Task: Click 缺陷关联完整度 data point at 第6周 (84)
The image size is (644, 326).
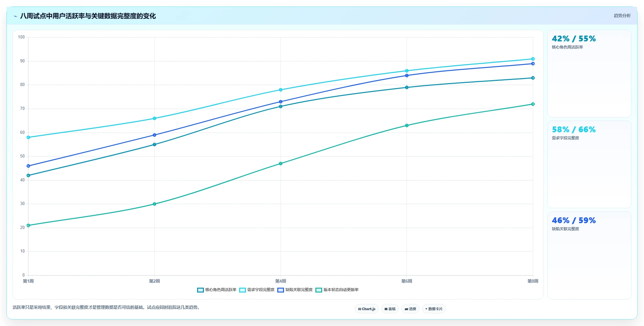Action: tap(407, 76)
